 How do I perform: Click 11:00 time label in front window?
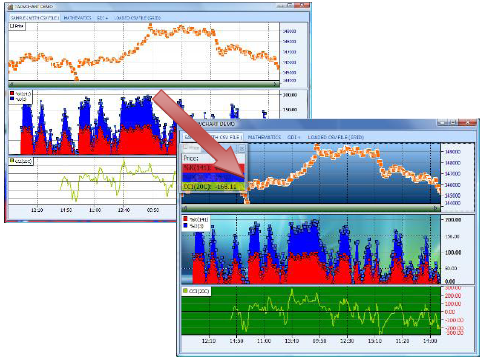[264, 341]
